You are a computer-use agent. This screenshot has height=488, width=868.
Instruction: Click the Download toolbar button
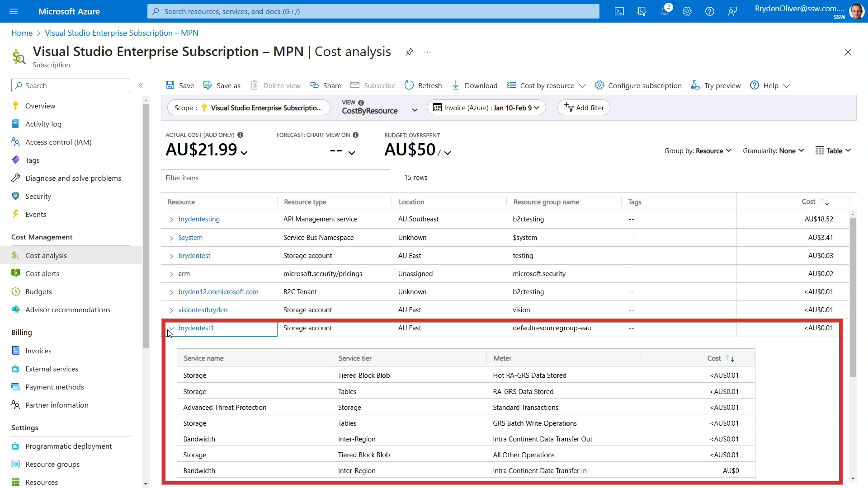475,85
